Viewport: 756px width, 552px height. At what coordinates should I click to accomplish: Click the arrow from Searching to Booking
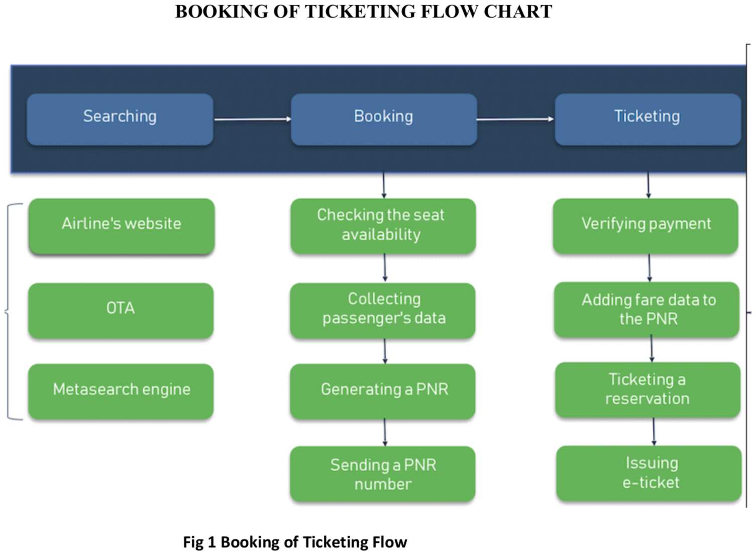point(252,119)
